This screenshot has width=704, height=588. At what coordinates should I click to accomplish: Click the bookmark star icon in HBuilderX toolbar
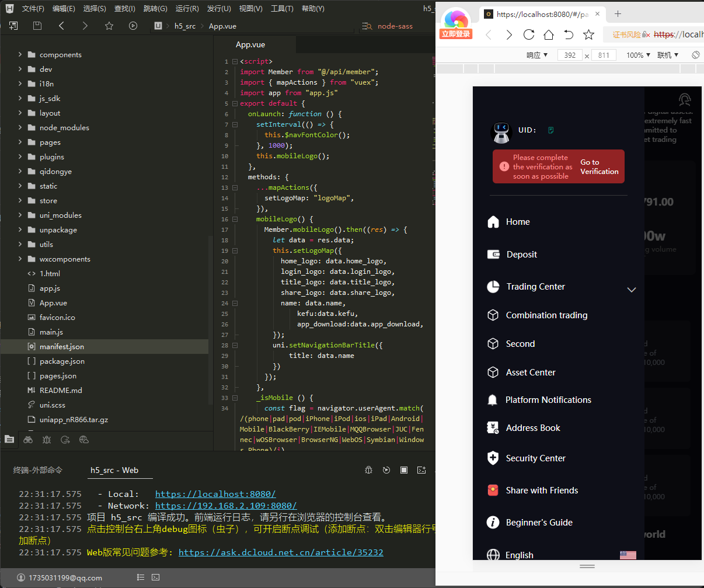click(x=109, y=26)
